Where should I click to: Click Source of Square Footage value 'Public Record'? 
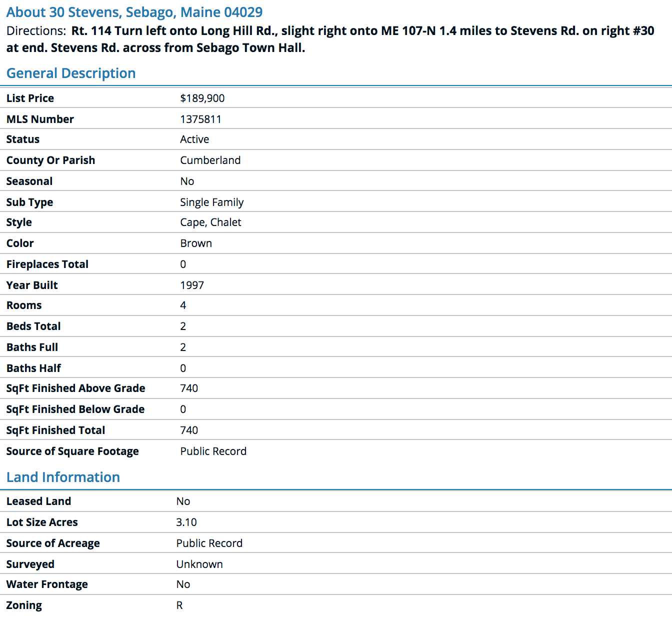(213, 451)
